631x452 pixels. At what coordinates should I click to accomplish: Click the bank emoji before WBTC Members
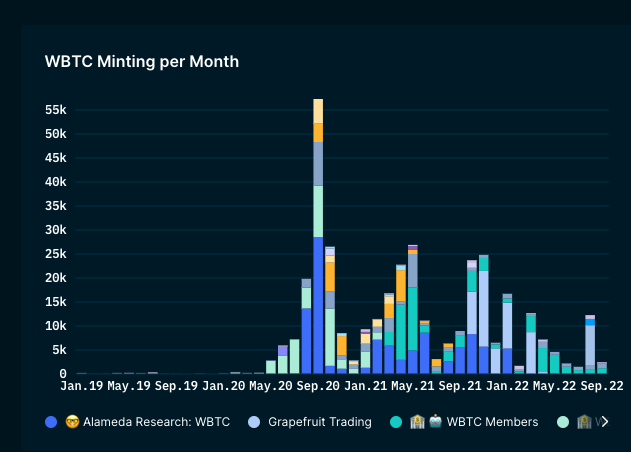(x=417, y=422)
